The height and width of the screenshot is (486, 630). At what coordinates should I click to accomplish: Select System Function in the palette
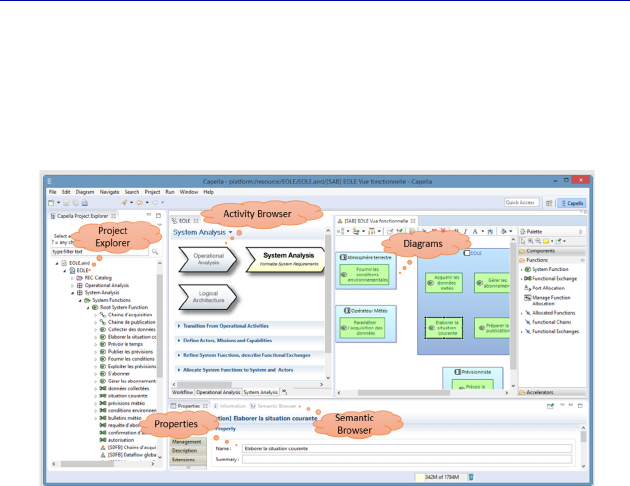pyautogui.click(x=547, y=270)
